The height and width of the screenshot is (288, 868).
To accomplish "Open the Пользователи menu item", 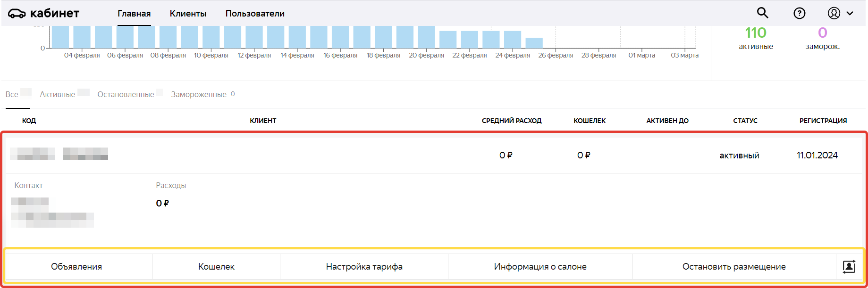I will pyautogui.click(x=255, y=14).
